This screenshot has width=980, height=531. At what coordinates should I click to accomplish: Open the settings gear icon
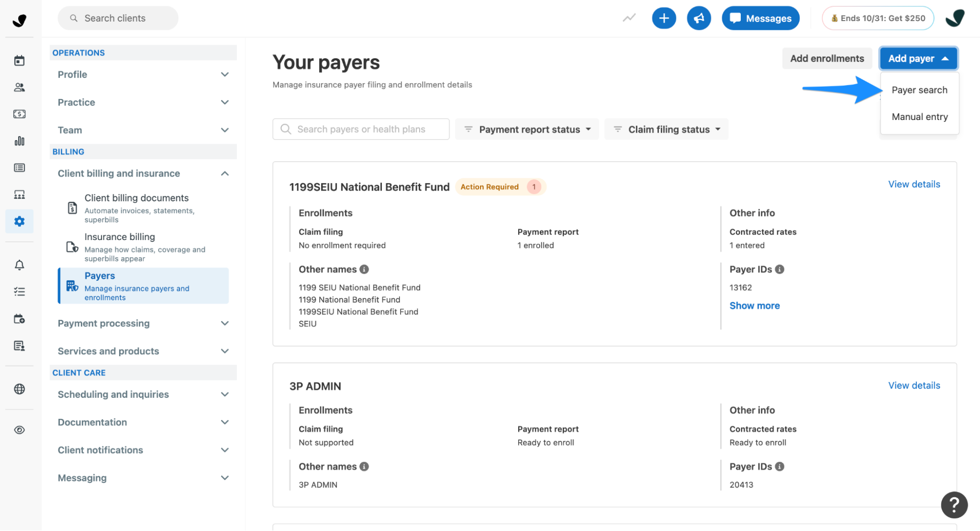click(19, 221)
